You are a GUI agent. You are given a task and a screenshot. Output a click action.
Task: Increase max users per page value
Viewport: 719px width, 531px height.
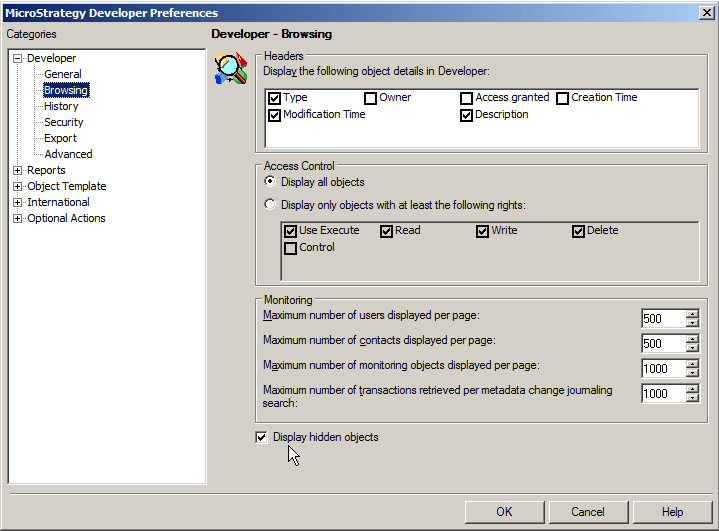pyautogui.click(x=692, y=314)
